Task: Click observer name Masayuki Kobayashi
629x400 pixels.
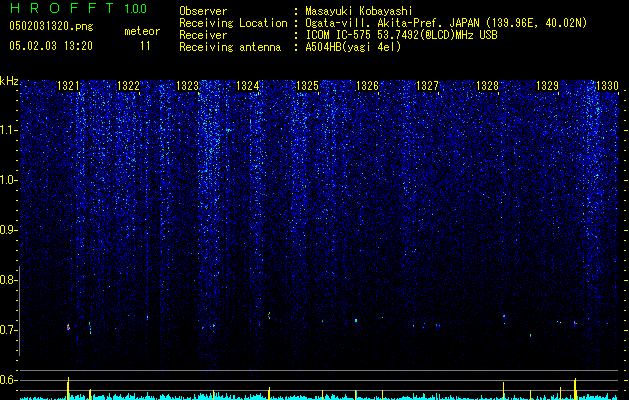Action: pos(359,11)
